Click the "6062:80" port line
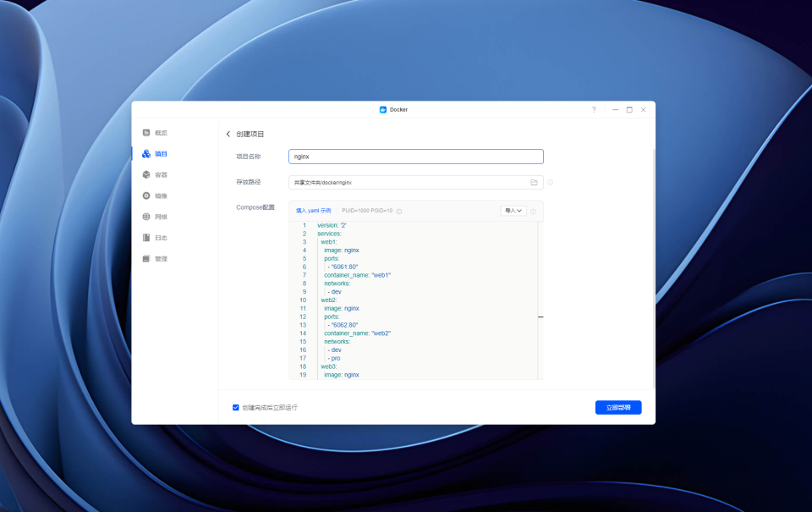 343,325
